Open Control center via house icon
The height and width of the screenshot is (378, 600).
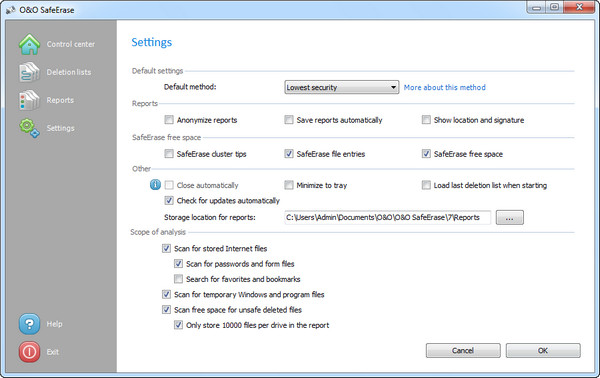(29, 44)
